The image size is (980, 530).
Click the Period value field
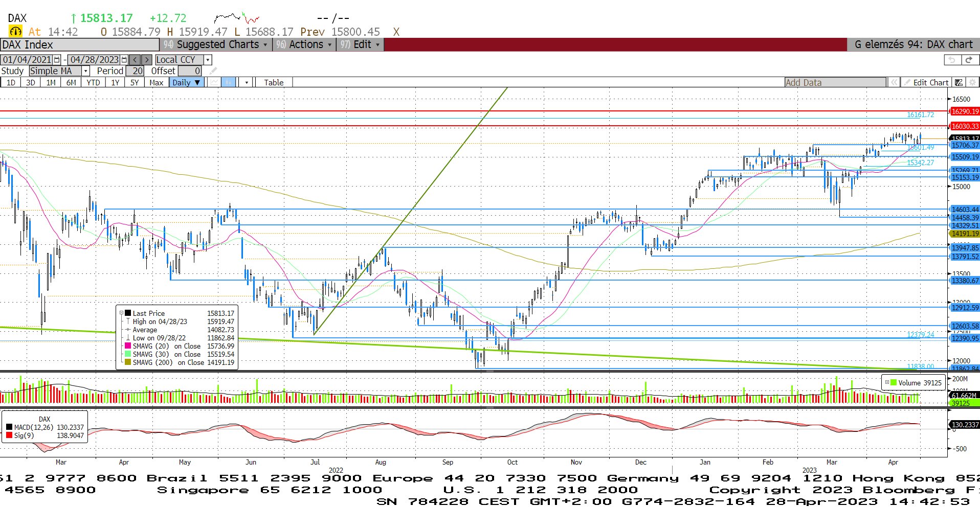point(135,71)
